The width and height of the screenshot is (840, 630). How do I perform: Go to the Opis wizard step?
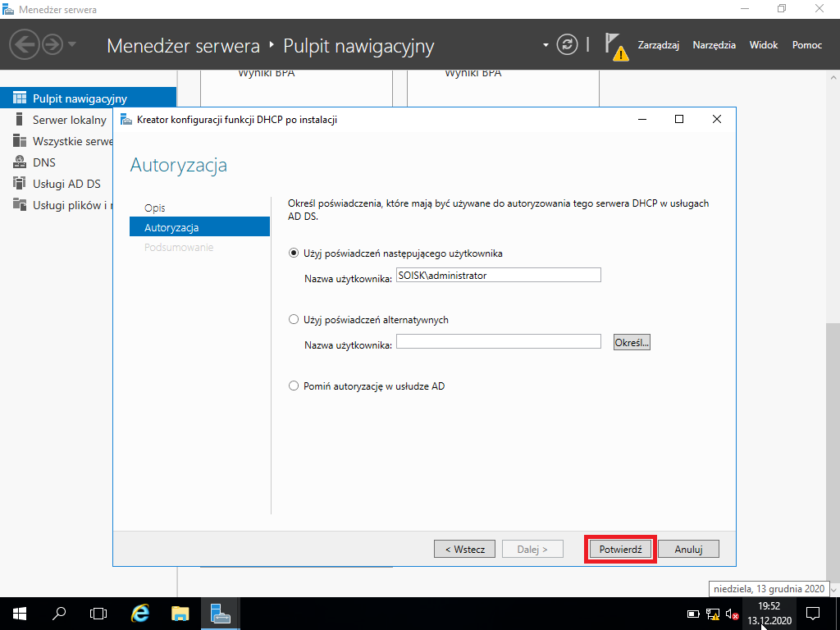pos(155,208)
